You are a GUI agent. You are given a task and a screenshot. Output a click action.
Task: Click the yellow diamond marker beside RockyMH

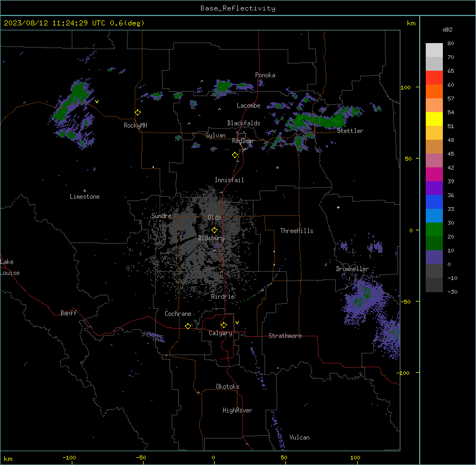tap(137, 113)
